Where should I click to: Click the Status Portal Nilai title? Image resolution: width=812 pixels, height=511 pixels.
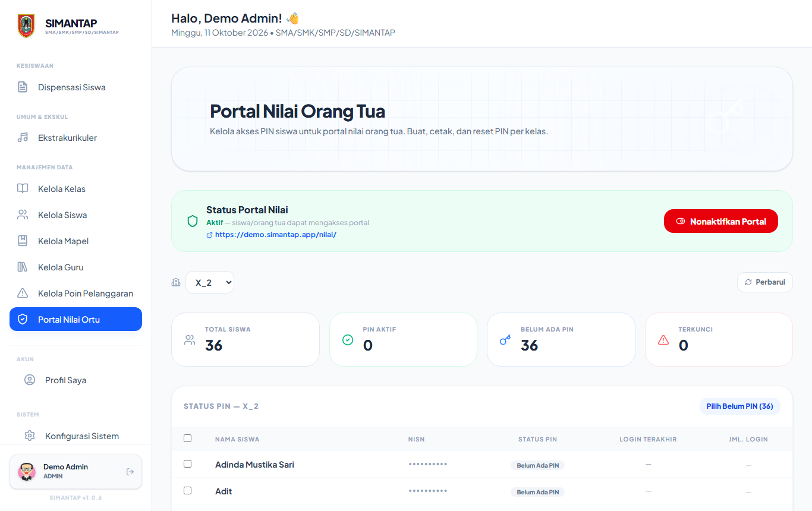click(x=247, y=210)
